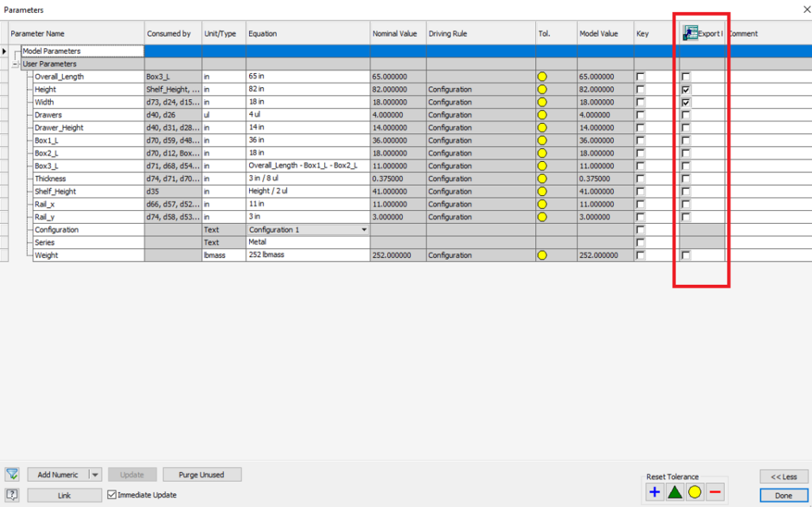The height and width of the screenshot is (507, 812).
Task: Open help via the question mark icon
Action: [12, 494]
